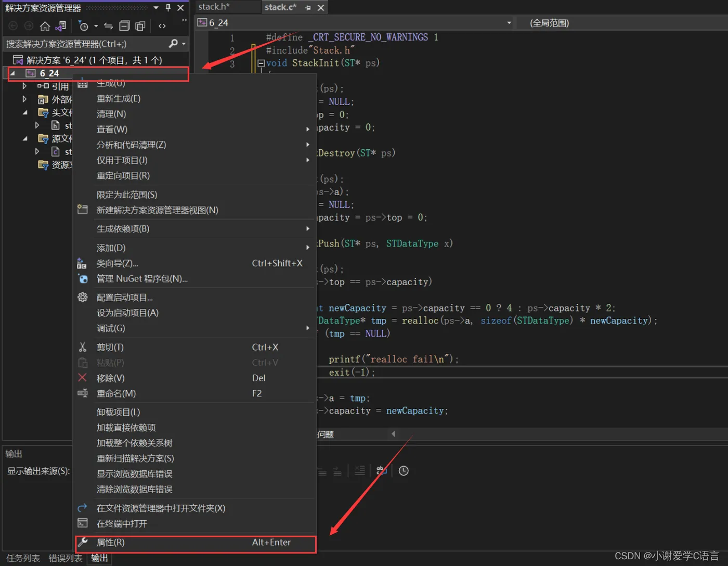
Task: Open the 添加(D) submenu
Action: (x=194, y=248)
